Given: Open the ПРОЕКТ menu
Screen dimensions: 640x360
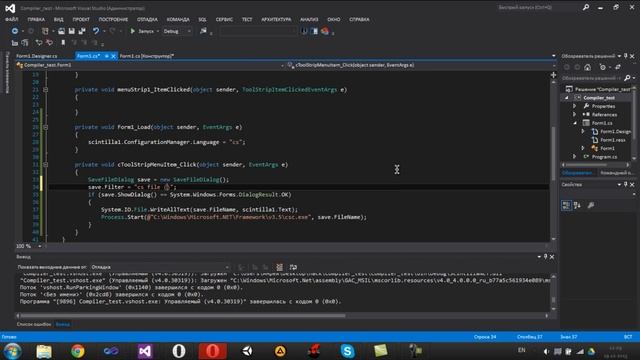Looking at the screenshot, I should pyautogui.click(x=81, y=19).
